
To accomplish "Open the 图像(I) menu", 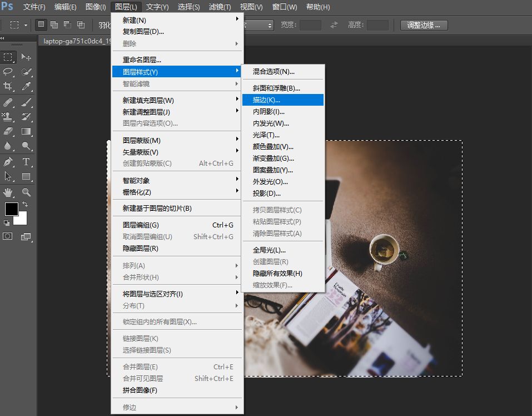I will coord(96,7).
